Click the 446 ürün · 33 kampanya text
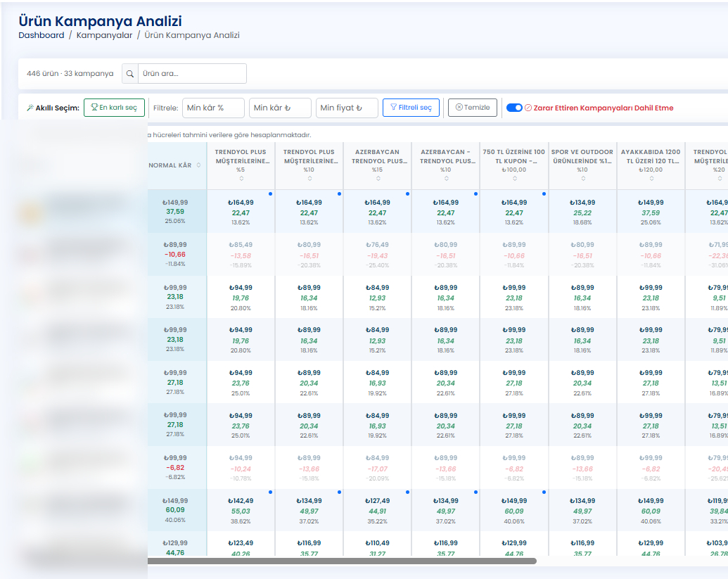 point(70,74)
